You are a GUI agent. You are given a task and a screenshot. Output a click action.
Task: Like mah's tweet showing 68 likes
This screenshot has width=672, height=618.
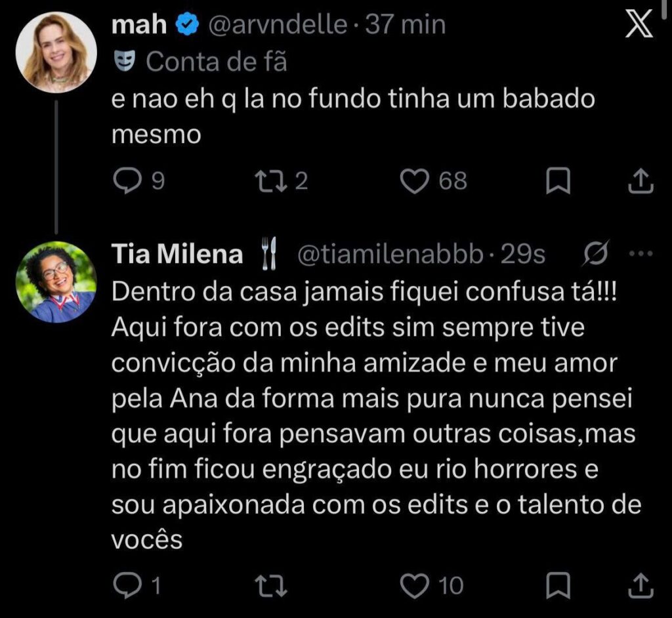(415, 181)
